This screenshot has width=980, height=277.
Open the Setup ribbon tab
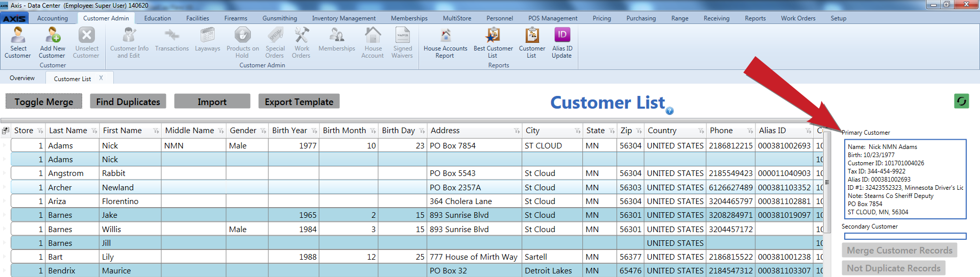point(838,18)
